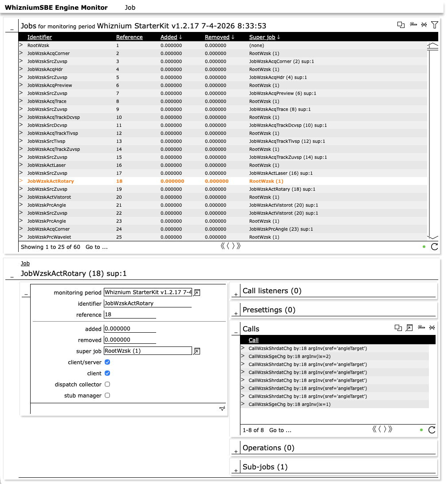Click the starburst-line icon in Jobs header
Screen dimensions: 448x484
click(x=413, y=24)
